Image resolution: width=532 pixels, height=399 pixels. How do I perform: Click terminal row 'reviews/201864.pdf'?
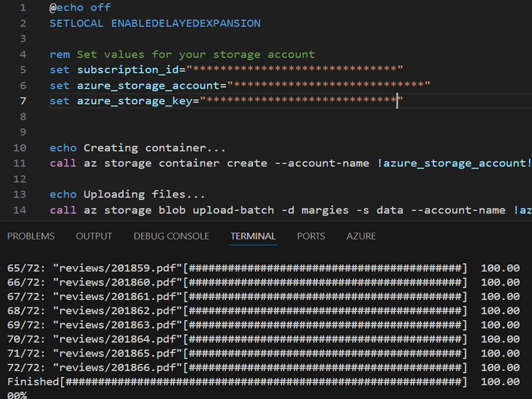263,339
